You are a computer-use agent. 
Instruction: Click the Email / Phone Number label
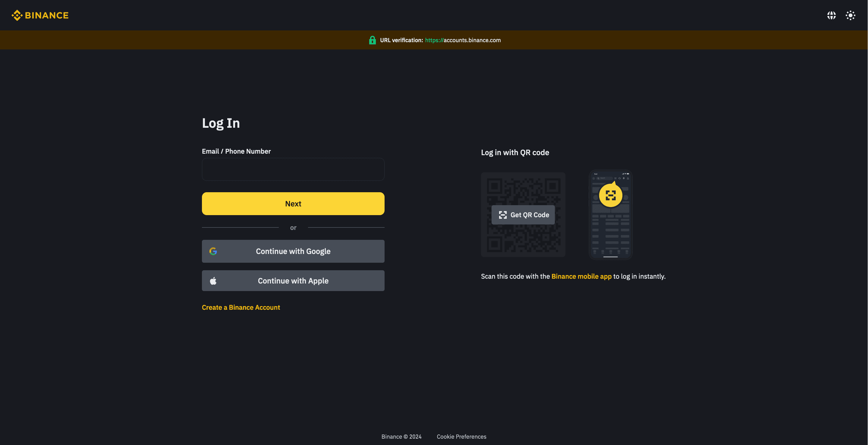point(236,151)
